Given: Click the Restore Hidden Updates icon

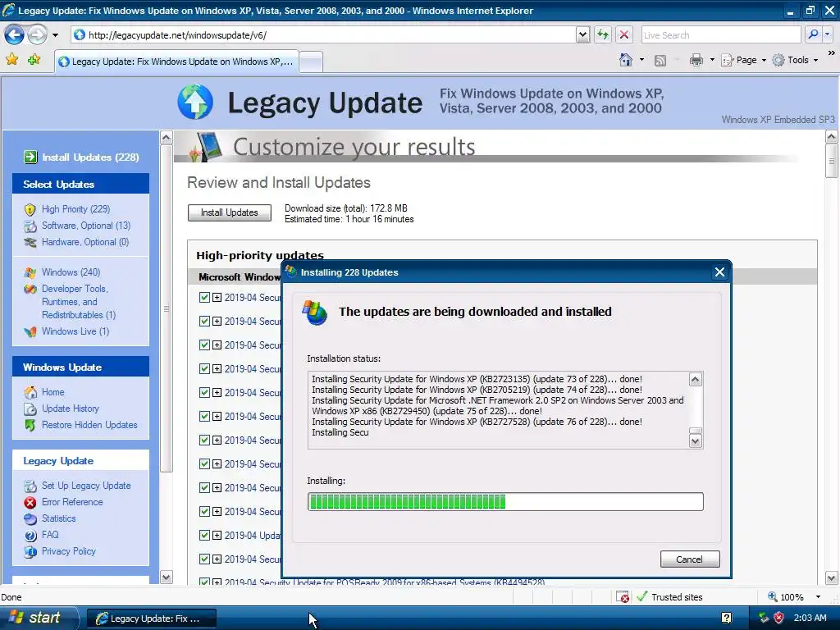Looking at the screenshot, I should coord(30,426).
